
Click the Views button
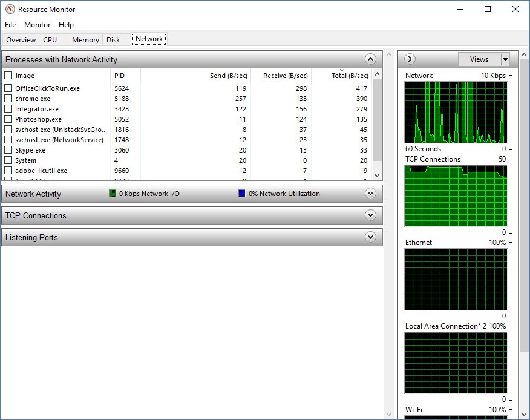click(479, 59)
